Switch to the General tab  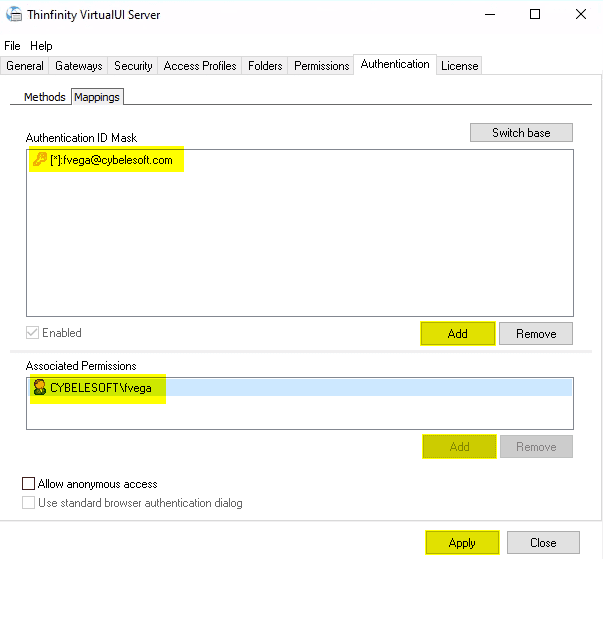click(x=25, y=66)
